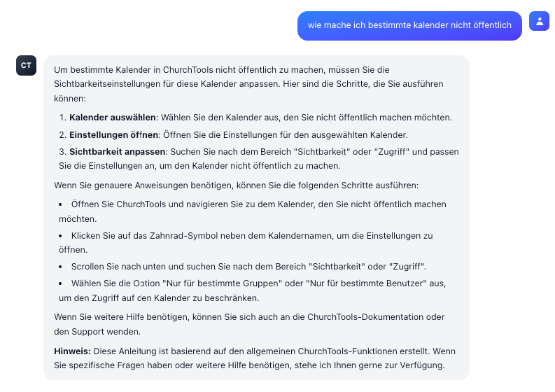Viewport: 555px width, 392px height.
Task: Click the bullet starting "Scrollen Sie nach unten"
Action: (248, 267)
